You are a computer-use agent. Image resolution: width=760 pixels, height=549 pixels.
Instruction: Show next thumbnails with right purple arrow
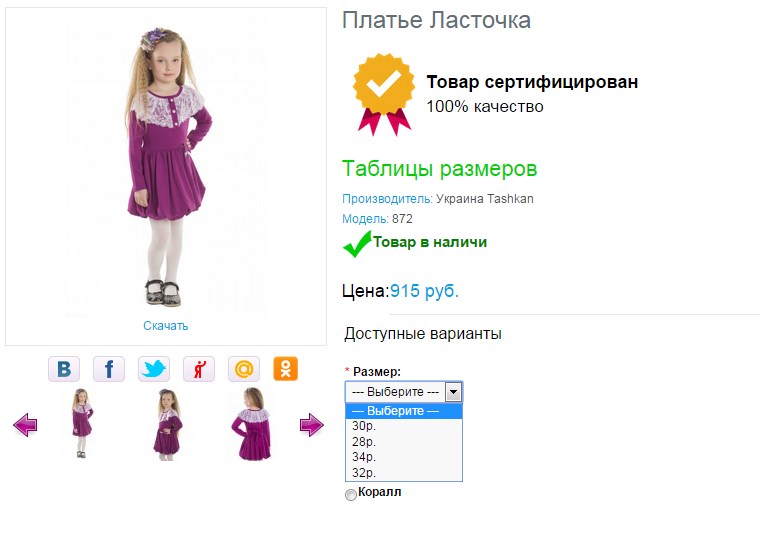click(x=312, y=425)
